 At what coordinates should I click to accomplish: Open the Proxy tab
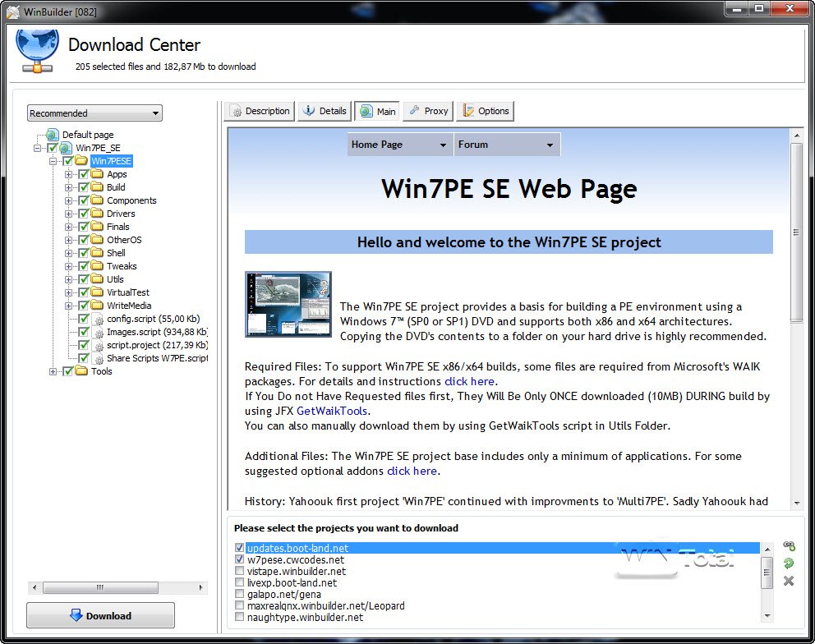pos(429,111)
